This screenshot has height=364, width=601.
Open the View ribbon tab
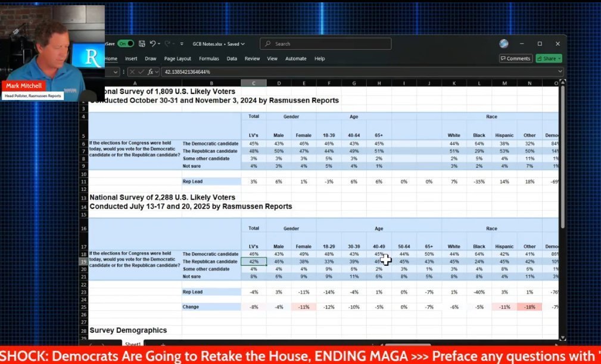pos(272,58)
